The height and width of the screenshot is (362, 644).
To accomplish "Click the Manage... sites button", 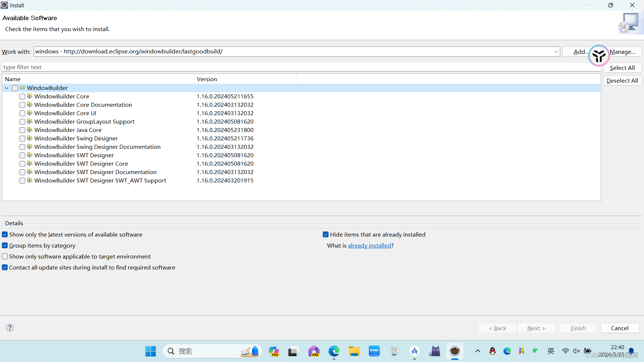I will pos(622,52).
